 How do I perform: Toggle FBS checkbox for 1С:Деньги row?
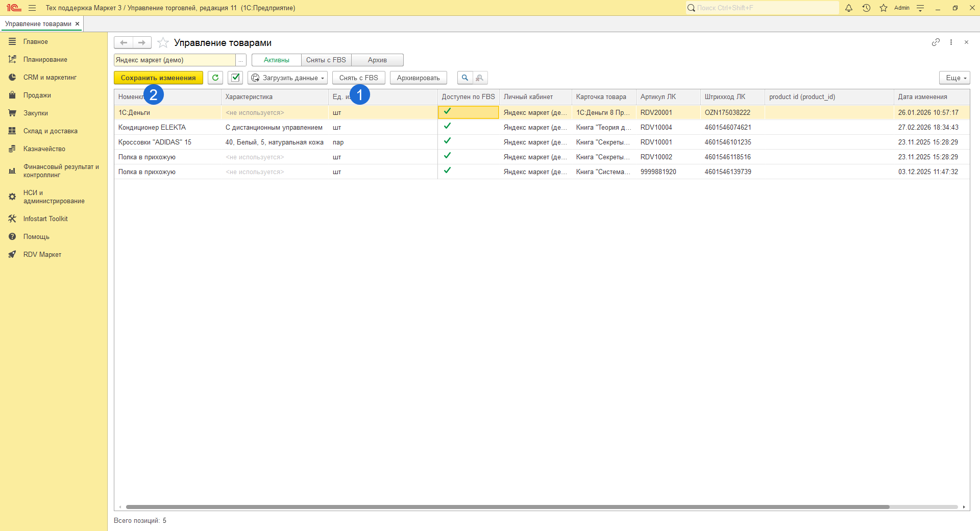point(448,112)
